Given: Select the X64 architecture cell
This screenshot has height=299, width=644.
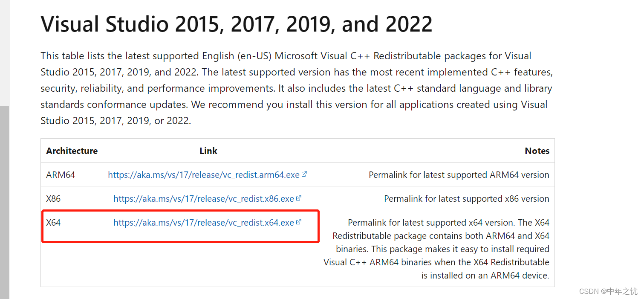Looking at the screenshot, I should click(x=53, y=222).
